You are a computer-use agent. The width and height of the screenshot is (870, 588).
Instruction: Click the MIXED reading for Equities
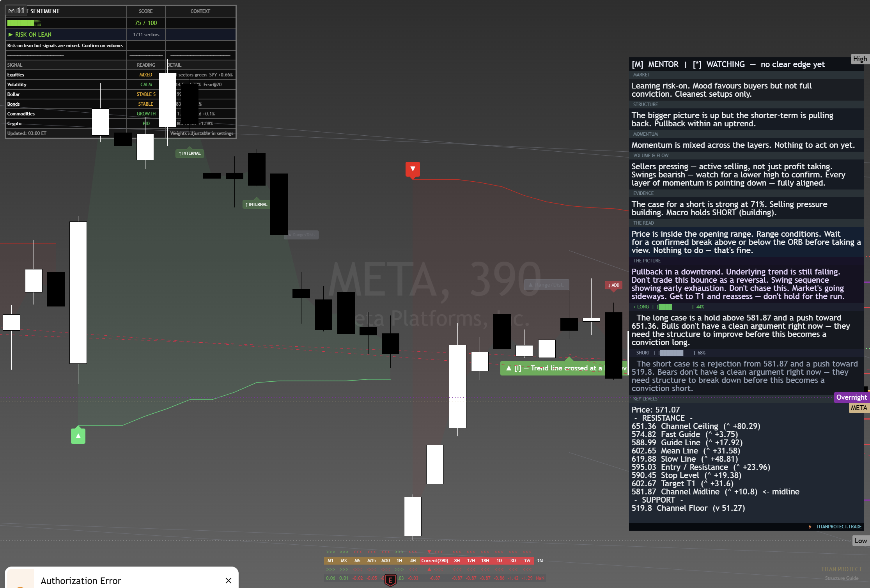146,75
